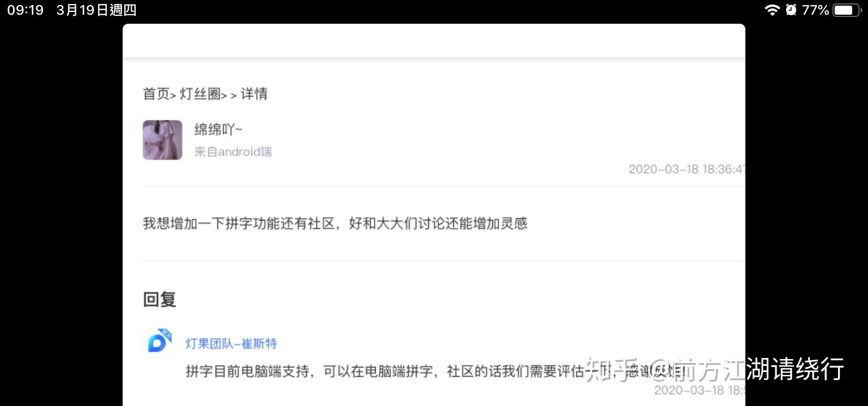Go to 首页 via breadcrumb
This screenshot has height=406, width=868.
156,94
